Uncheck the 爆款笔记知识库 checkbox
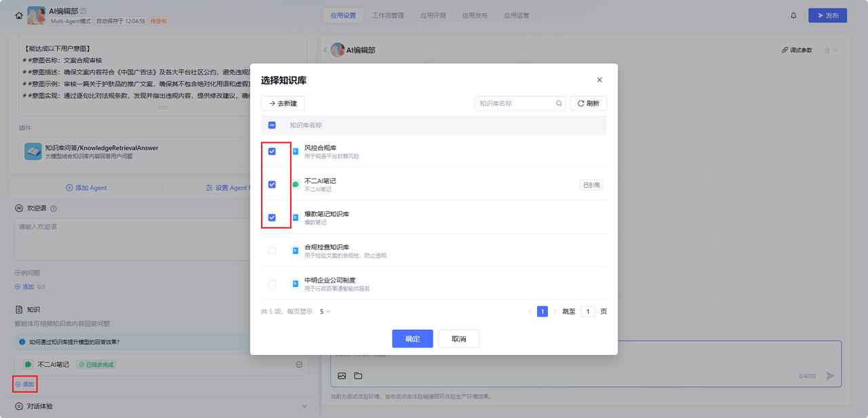 click(x=272, y=217)
